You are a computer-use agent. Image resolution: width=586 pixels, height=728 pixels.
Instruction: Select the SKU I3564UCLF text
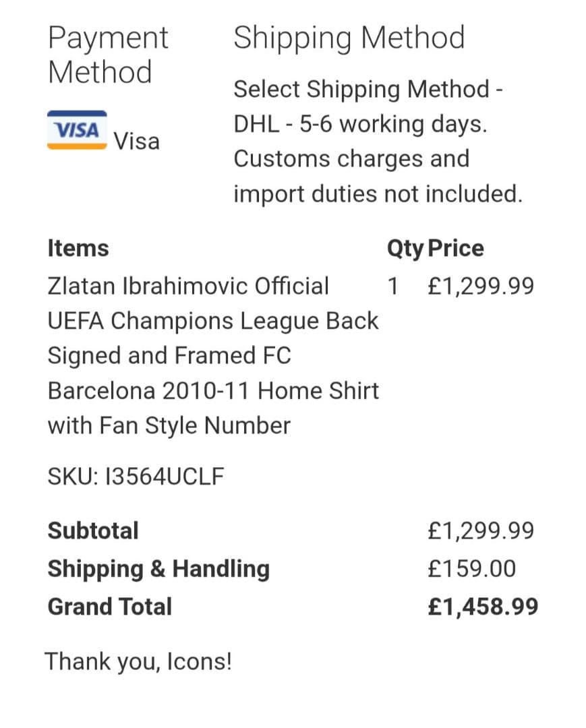(136, 477)
